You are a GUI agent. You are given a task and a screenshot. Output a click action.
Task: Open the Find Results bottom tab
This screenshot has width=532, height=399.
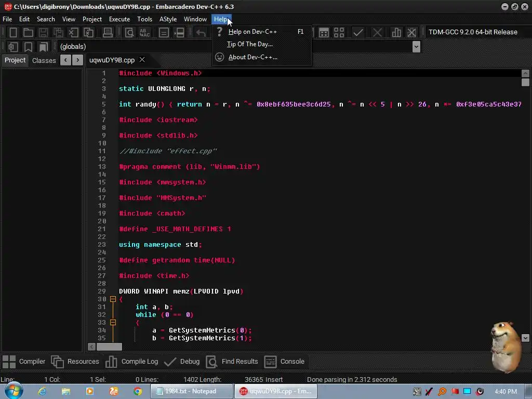pyautogui.click(x=232, y=362)
